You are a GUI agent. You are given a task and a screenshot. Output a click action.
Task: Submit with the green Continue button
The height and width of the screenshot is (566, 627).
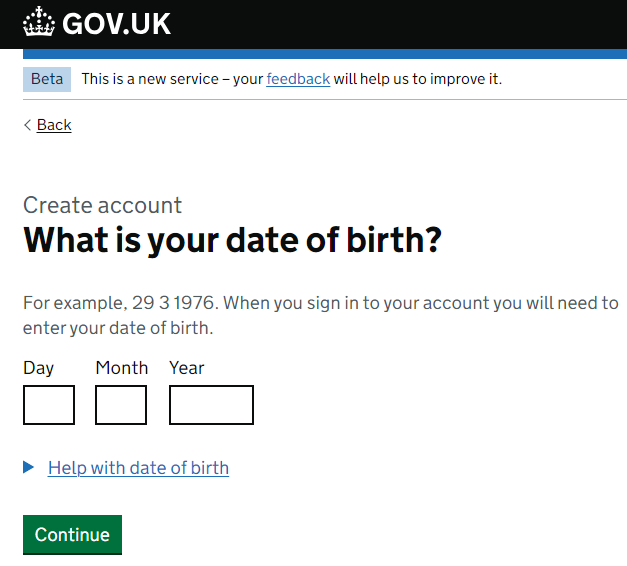pos(72,534)
